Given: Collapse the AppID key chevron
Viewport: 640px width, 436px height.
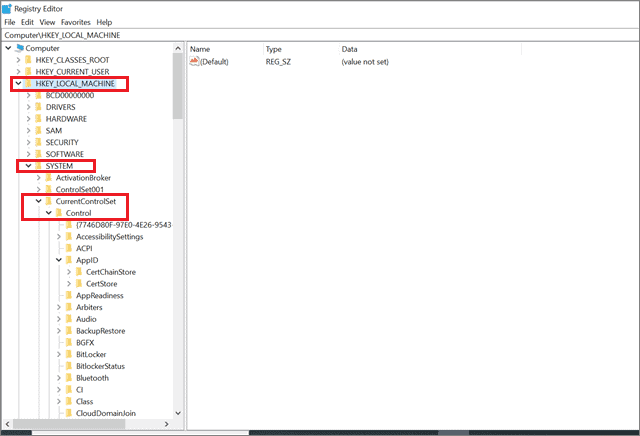Looking at the screenshot, I should (59, 260).
